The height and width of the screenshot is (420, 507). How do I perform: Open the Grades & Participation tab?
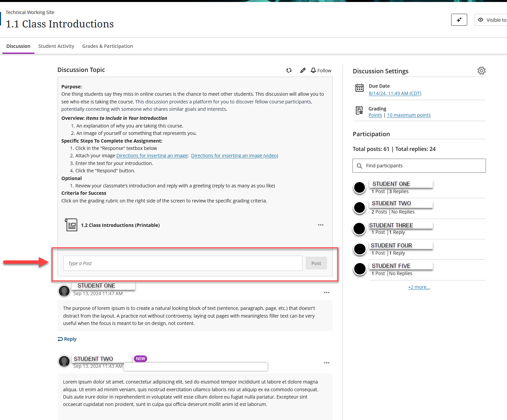coord(107,46)
